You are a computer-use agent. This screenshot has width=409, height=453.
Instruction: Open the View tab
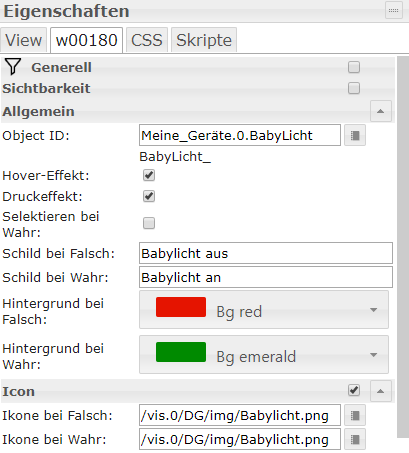tap(23, 40)
